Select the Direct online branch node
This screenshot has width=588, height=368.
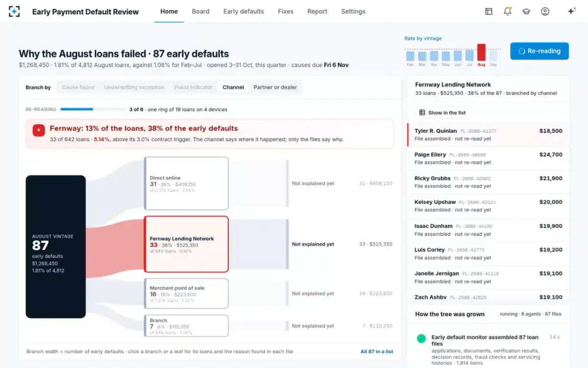187,184
